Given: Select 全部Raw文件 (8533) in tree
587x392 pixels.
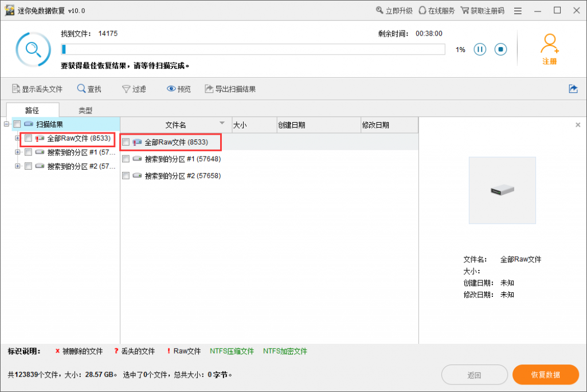Looking at the screenshot, I should tap(79, 138).
